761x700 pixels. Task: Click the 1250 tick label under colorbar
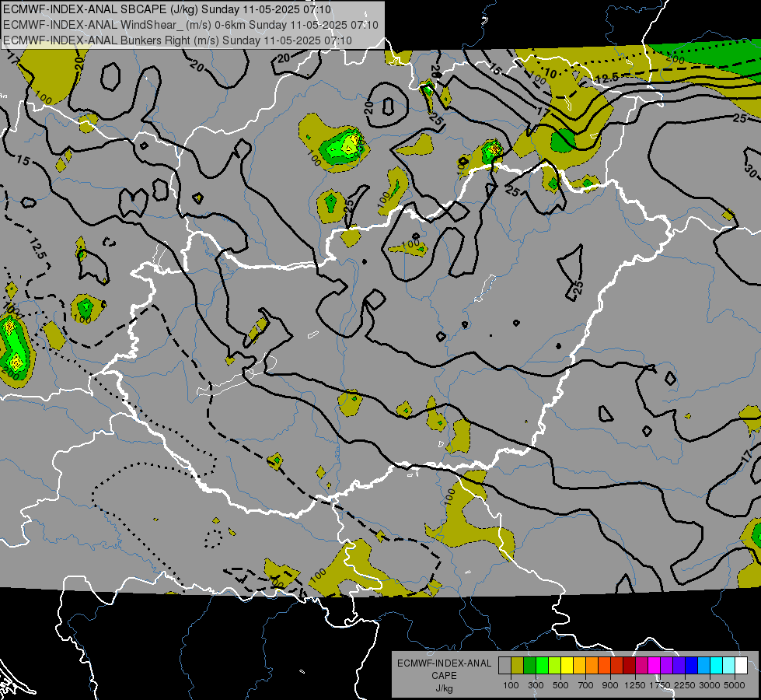(x=635, y=685)
